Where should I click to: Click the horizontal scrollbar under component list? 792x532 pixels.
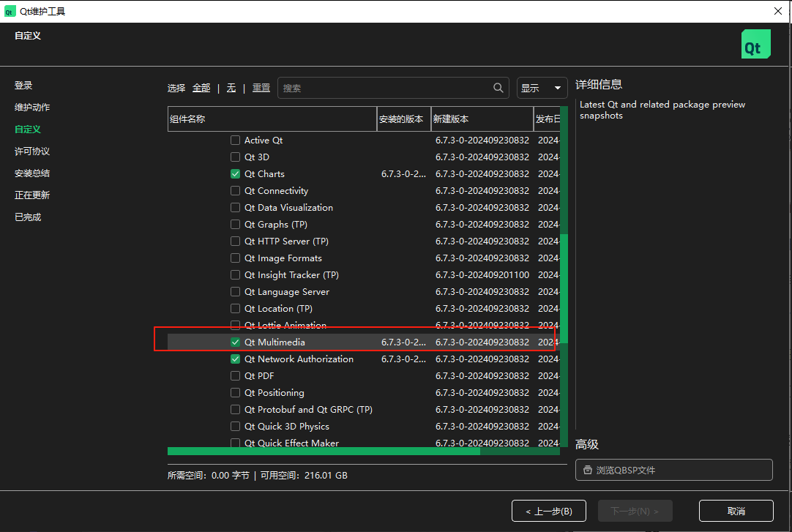pyautogui.click(x=324, y=452)
